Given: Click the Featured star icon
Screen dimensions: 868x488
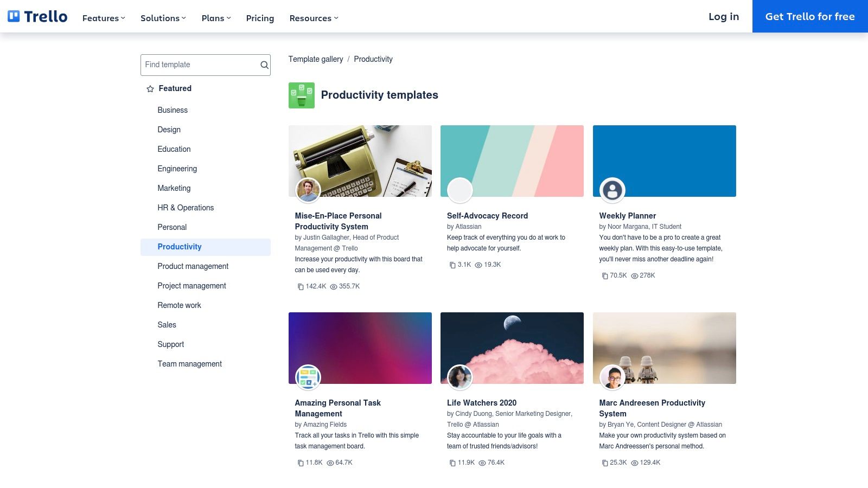Looking at the screenshot, I should coord(150,89).
